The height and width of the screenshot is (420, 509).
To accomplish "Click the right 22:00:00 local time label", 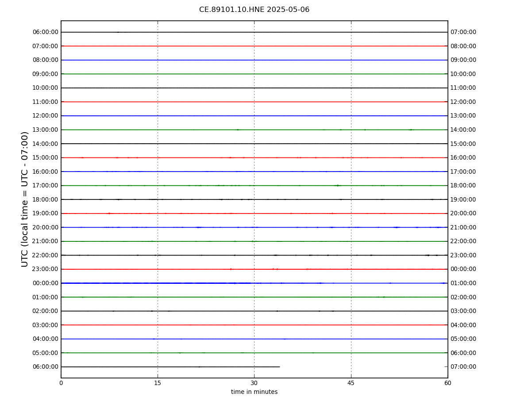I will tap(463, 241).
